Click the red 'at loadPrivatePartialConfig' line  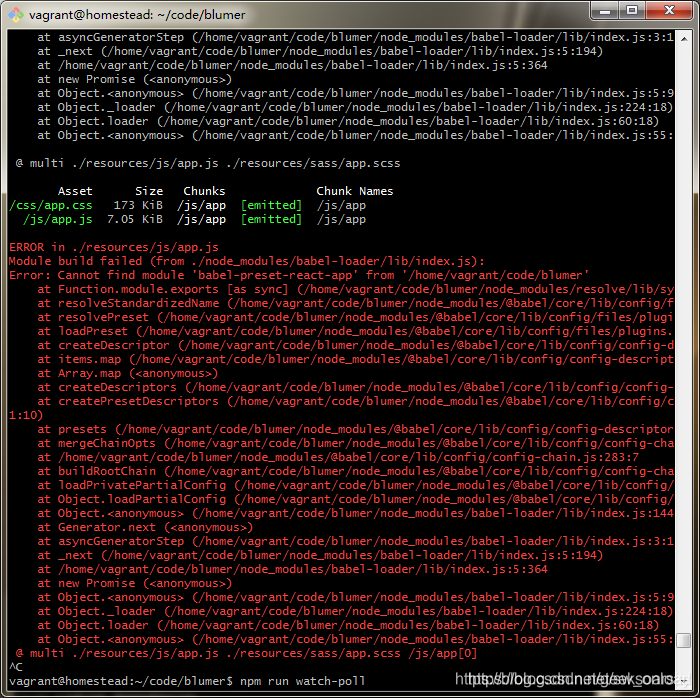pos(355,485)
